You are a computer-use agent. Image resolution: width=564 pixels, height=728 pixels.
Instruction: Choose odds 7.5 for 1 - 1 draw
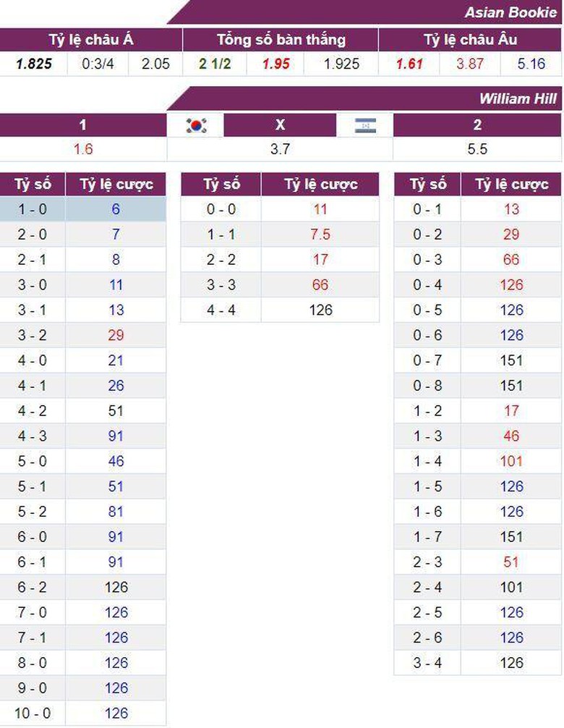tap(320, 234)
